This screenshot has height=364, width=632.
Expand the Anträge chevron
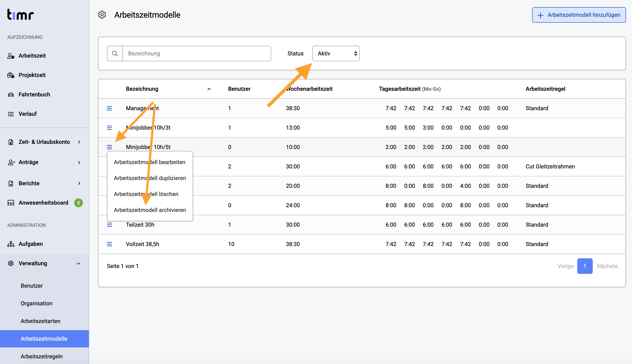point(79,163)
